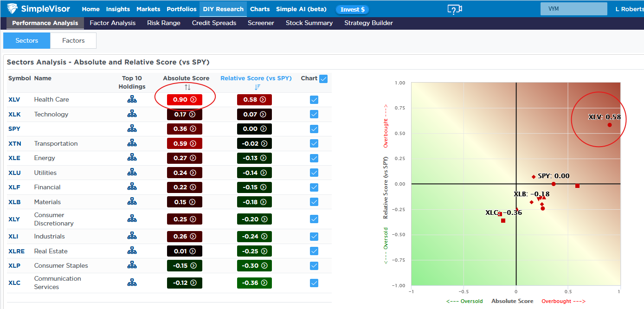
Task: Toggle the Chart header checkbox
Action: [x=323, y=78]
